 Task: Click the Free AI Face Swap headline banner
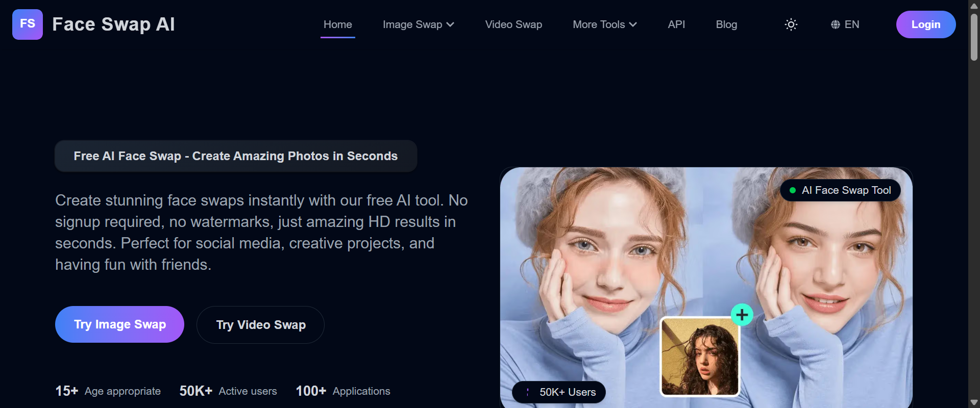pyautogui.click(x=236, y=156)
